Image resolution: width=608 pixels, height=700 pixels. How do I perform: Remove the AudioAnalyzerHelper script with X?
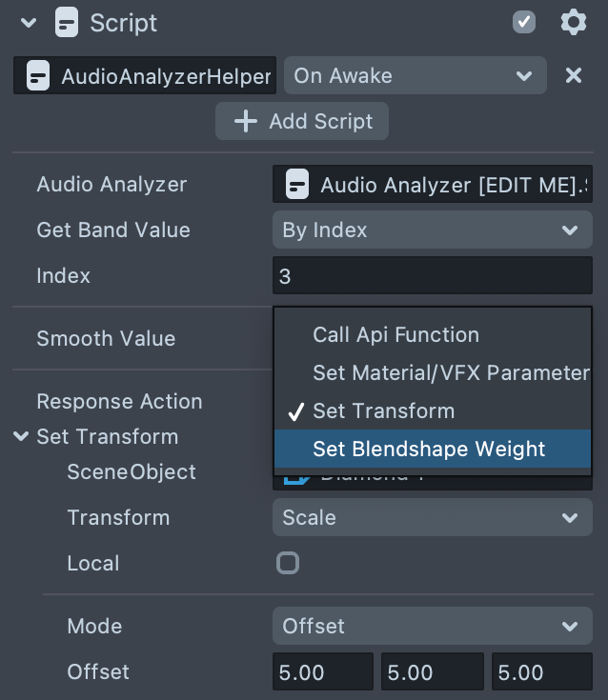tap(574, 75)
